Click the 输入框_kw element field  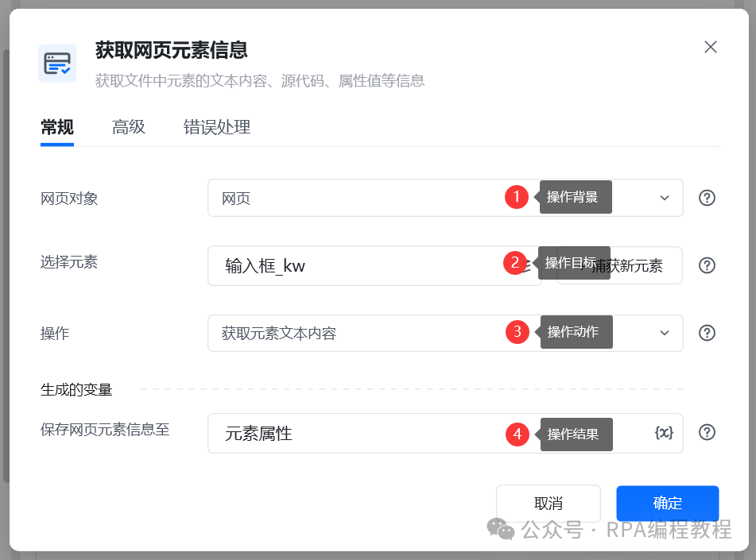click(374, 265)
